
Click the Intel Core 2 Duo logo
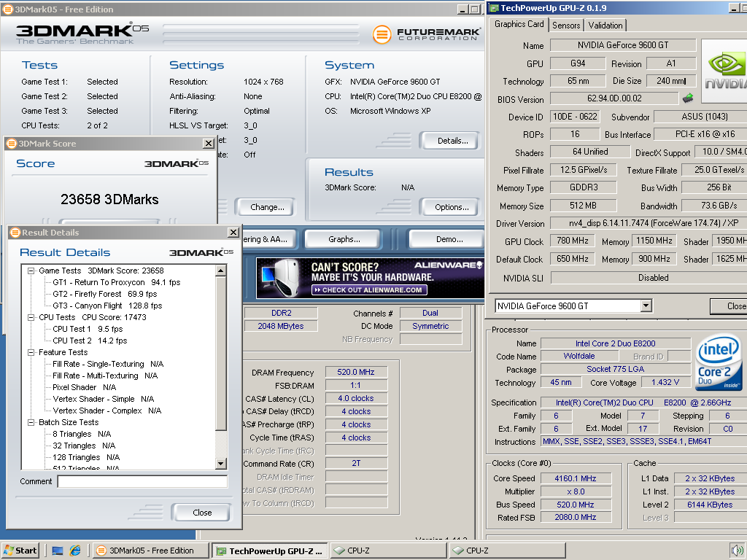coord(719,362)
